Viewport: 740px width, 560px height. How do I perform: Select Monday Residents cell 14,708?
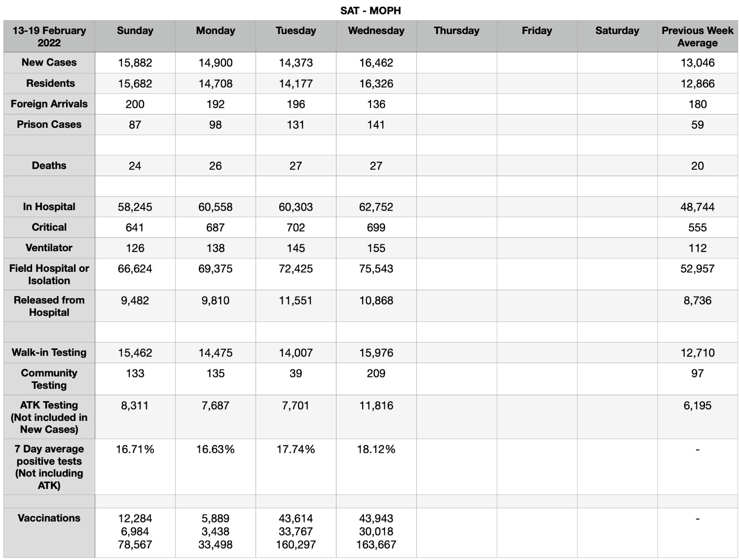pos(216,83)
